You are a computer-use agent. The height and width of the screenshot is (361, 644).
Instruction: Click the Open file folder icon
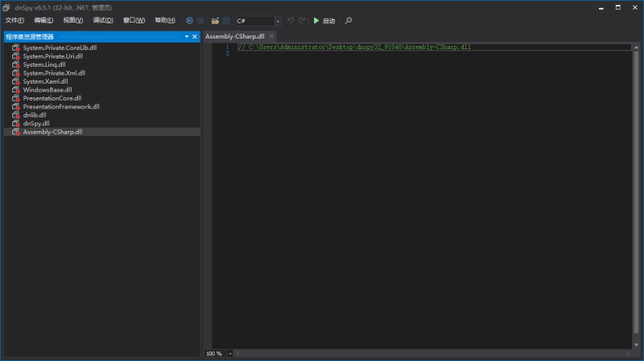(215, 21)
